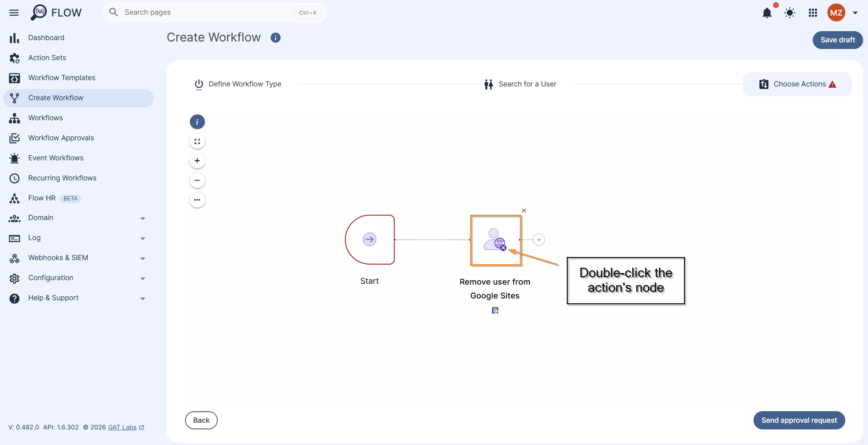This screenshot has height=445, width=868.
Task: Click the canvas info button
Action: pos(197,122)
